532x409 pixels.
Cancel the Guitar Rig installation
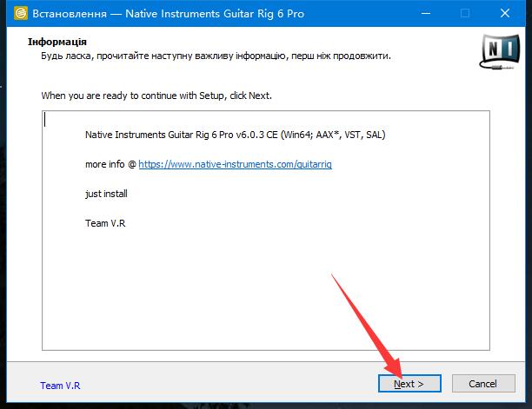click(483, 384)
